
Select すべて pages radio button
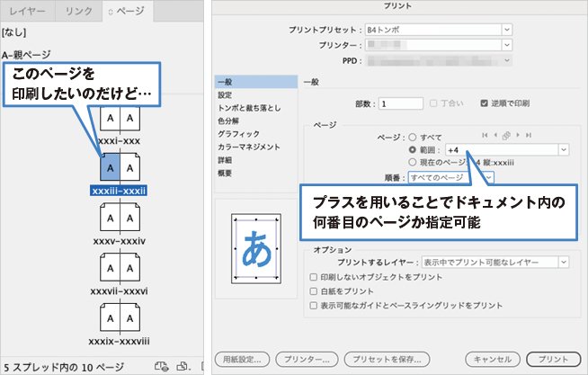pyautogui.click(x=413, y=135)
